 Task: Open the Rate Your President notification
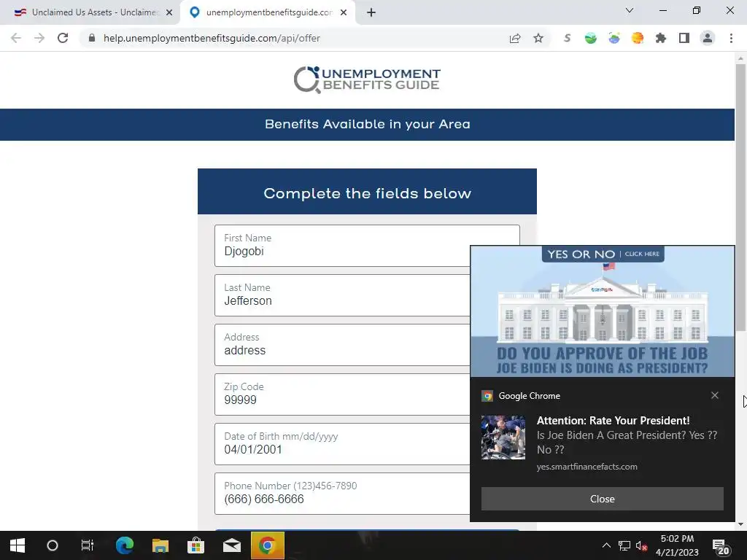[x=613, y=421]
